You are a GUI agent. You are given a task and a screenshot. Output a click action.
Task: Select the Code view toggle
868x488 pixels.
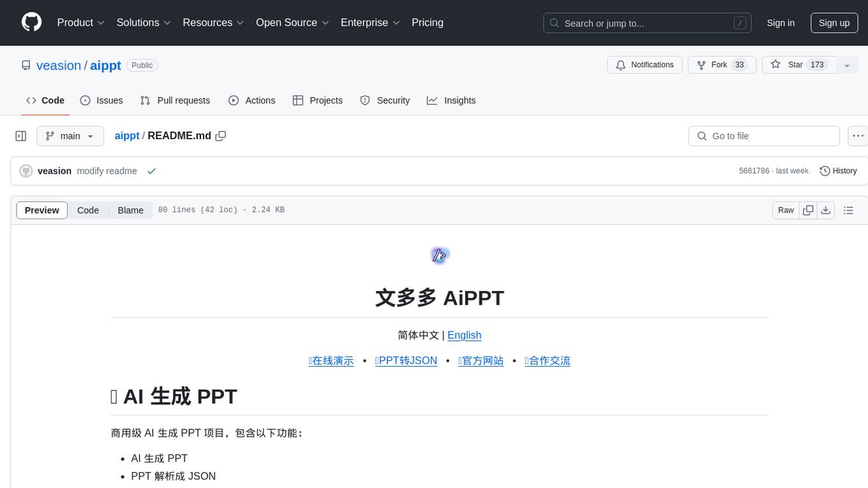tap(88, 210)
